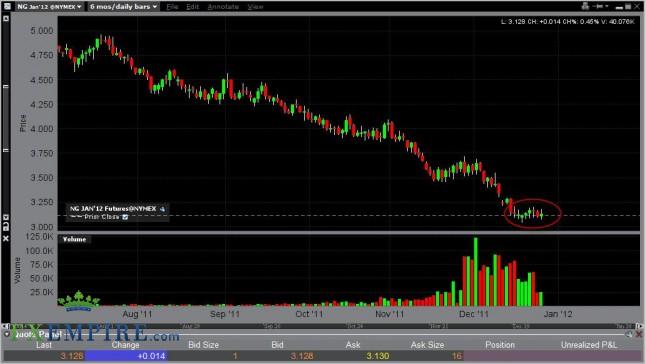Click the left arrow of the time scrollbar
645x364 pixels.
[x=5, y=326]
